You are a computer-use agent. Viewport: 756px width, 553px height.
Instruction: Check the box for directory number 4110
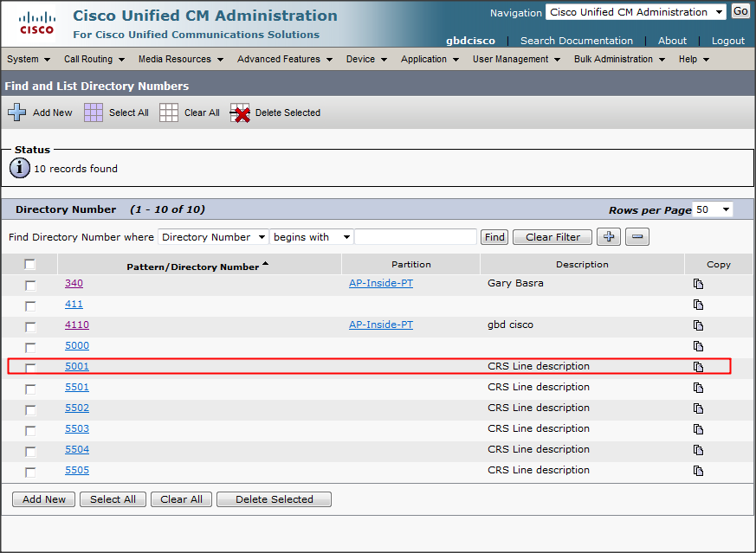30,326
